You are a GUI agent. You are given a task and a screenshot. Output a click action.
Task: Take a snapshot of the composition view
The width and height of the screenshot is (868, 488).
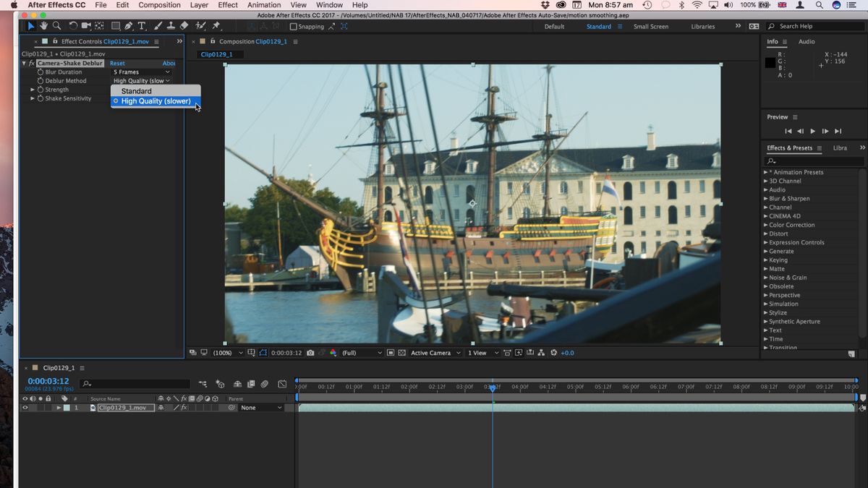310,353
